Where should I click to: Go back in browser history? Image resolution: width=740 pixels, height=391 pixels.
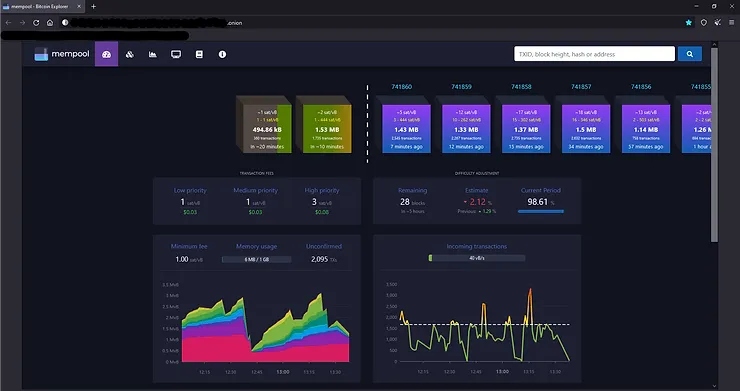(8, 23)
